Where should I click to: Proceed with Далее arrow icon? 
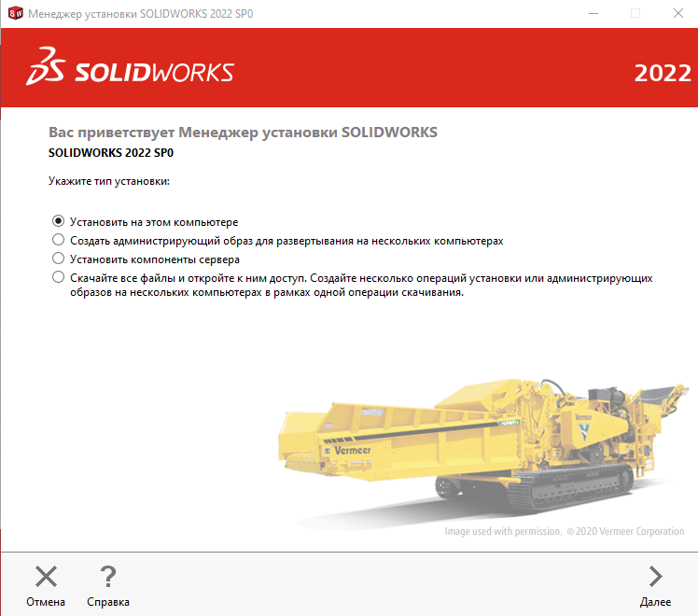coord(655,577)
